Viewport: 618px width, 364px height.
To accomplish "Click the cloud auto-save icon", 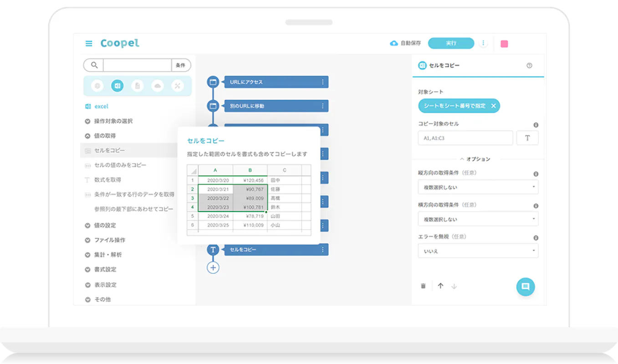I will 394,43.
